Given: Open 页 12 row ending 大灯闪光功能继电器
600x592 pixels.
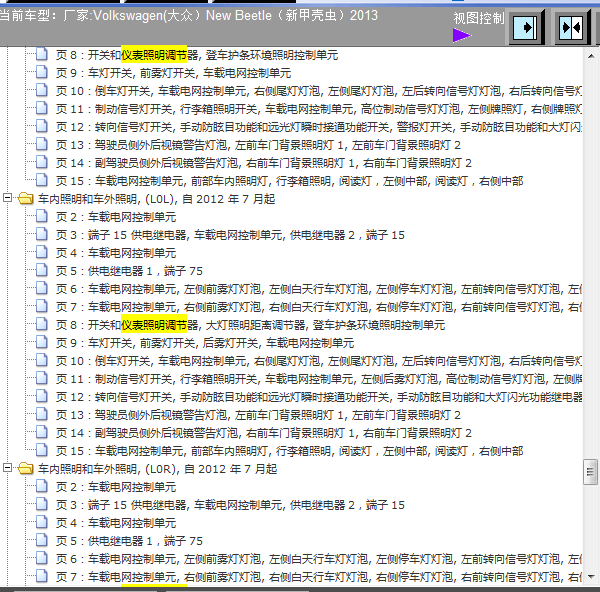Looking at the screenshot, I should pos(319,397).
